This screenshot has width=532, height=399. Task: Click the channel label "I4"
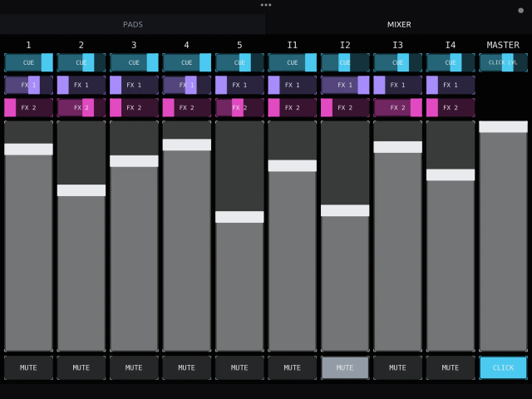point(451,45)
